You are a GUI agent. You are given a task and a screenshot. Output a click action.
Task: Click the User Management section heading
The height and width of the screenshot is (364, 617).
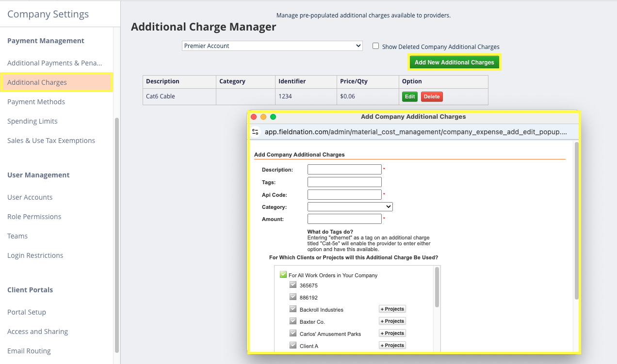pos(38,175)
